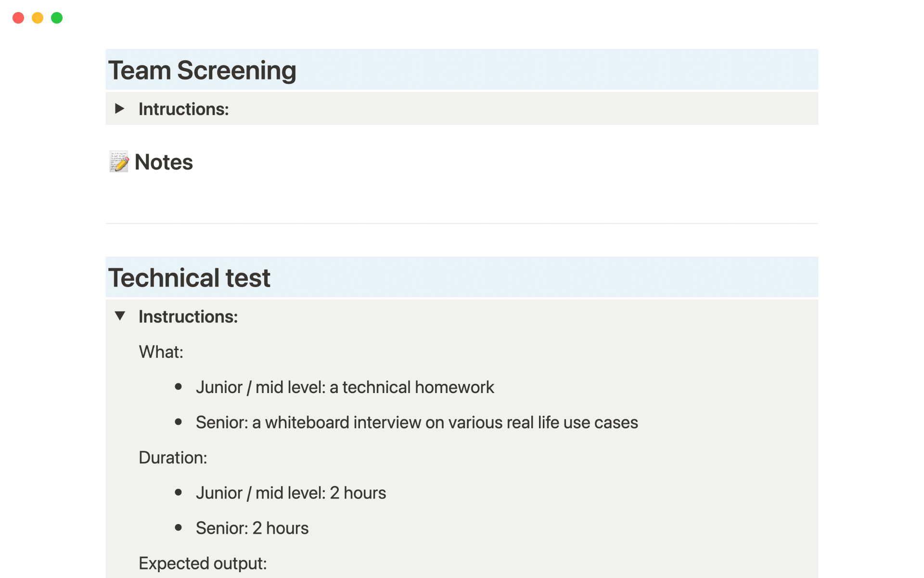The image size is (924, 578).
Task: Click the "Instructions:" label under Technical test
Action: [188, 317]
